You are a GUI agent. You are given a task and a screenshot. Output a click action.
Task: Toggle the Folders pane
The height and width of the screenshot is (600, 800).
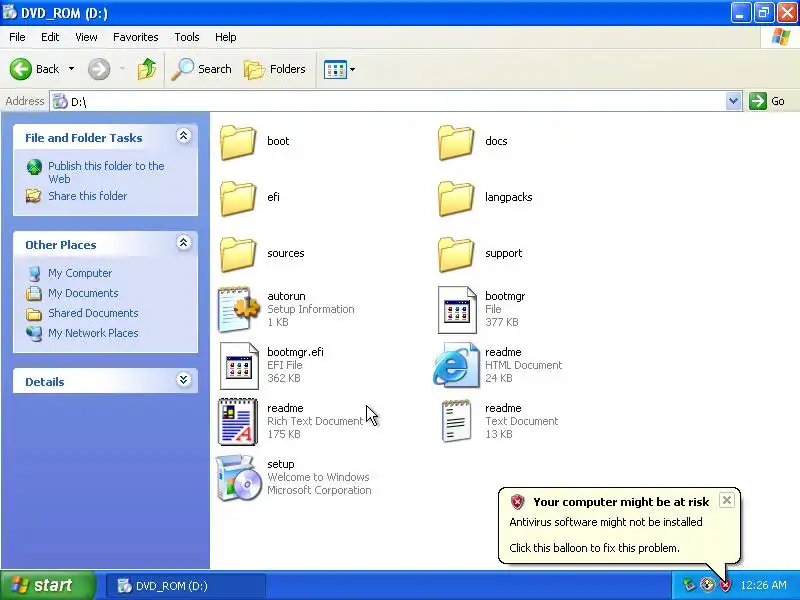point(275,69)
